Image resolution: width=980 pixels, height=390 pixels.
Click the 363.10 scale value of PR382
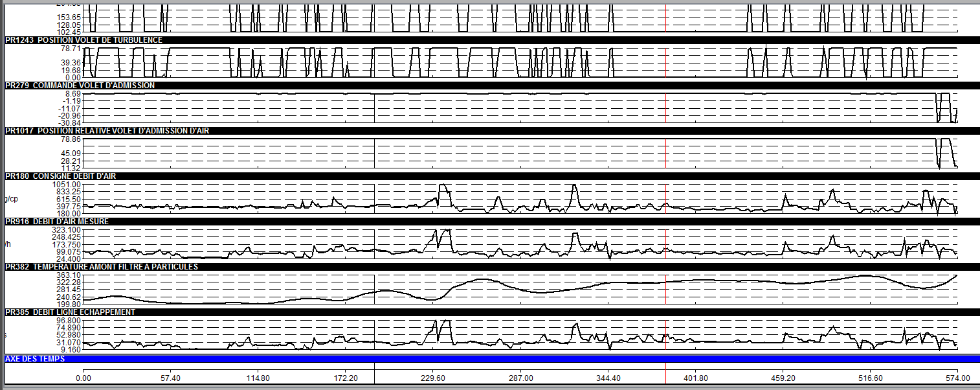(69, 275)
